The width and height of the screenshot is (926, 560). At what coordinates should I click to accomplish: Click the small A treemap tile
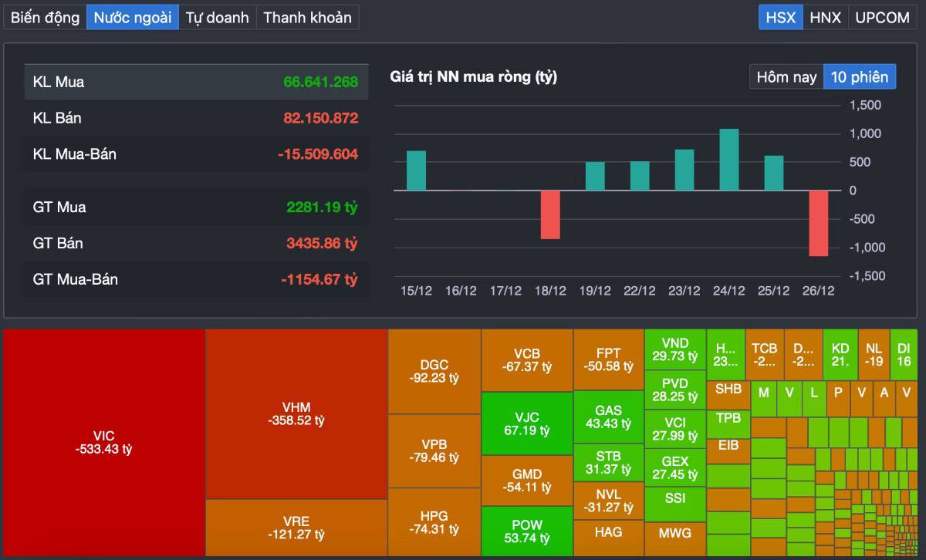(x=884, y=398)
